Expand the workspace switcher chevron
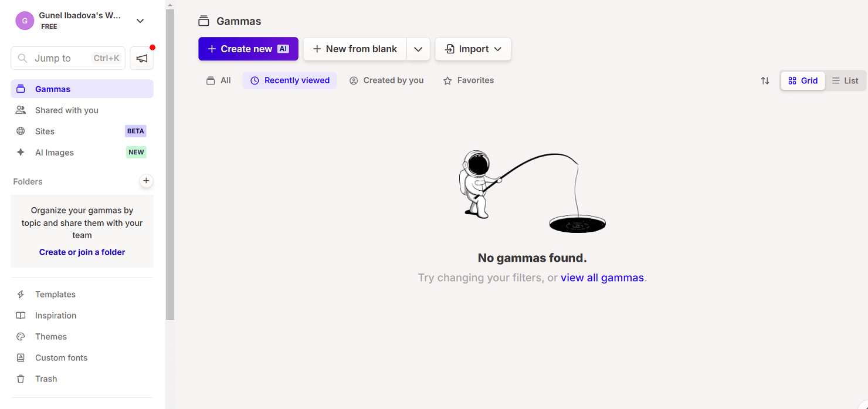This screenshot has height=409, width=868. (x=140, y=21)
